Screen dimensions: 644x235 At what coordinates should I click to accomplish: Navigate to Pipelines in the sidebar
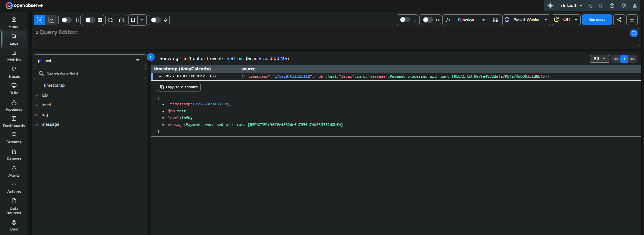[14, 105]
